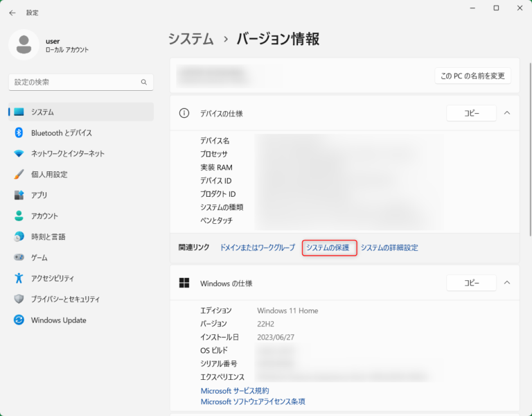
Task: Open 時刻と言語 using its clock icon
Action: click(x=19, y=236)
